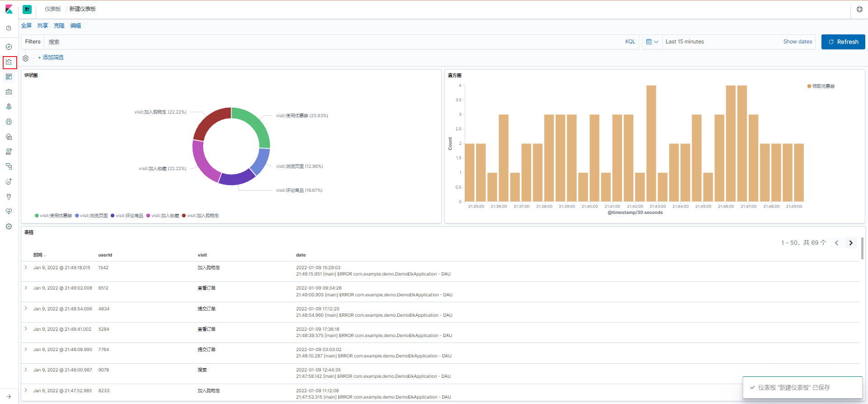
Task: Expand row with userId 6512
Action: pyautogui.click(x=26, y=288)
